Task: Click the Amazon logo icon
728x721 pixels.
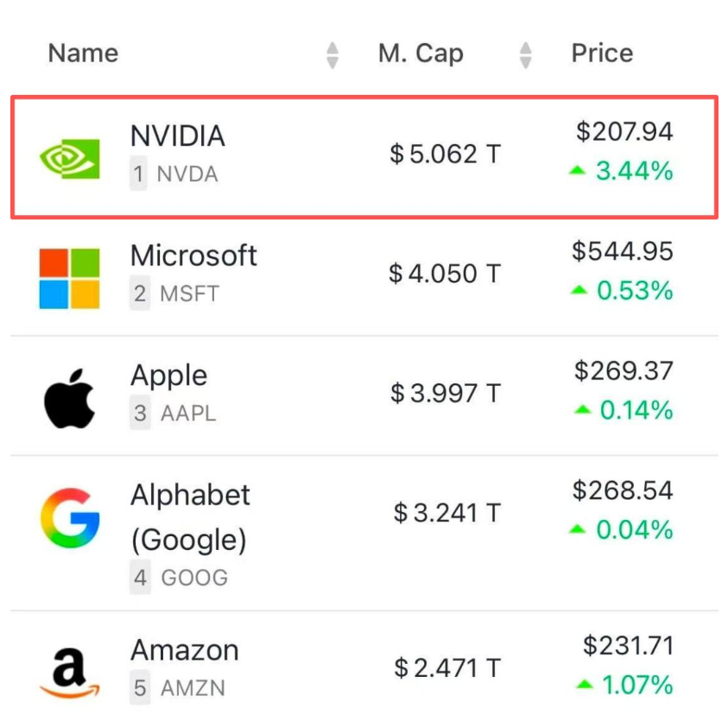Action: (70, 671)
